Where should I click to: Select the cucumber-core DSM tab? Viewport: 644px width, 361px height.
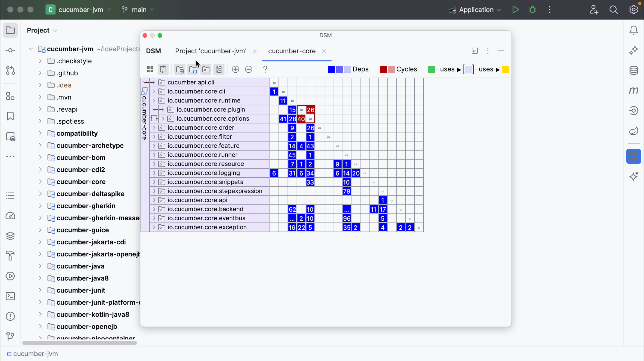click(292, 51)
